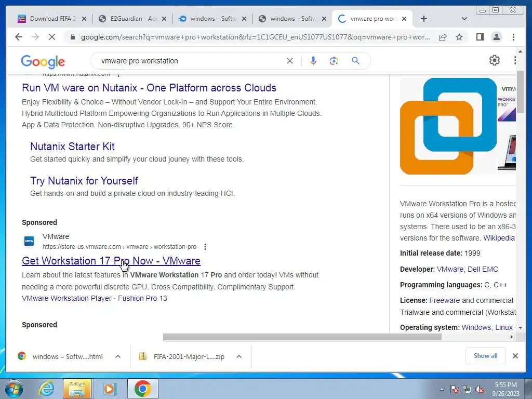Open the Windows Start menu
The height and width of the screenshot is (399, 532).
click(13, 389)
